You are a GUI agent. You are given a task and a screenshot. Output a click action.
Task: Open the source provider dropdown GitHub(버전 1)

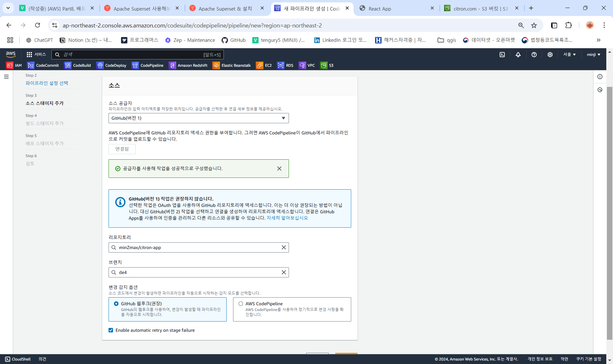click(x=198, y=118)
